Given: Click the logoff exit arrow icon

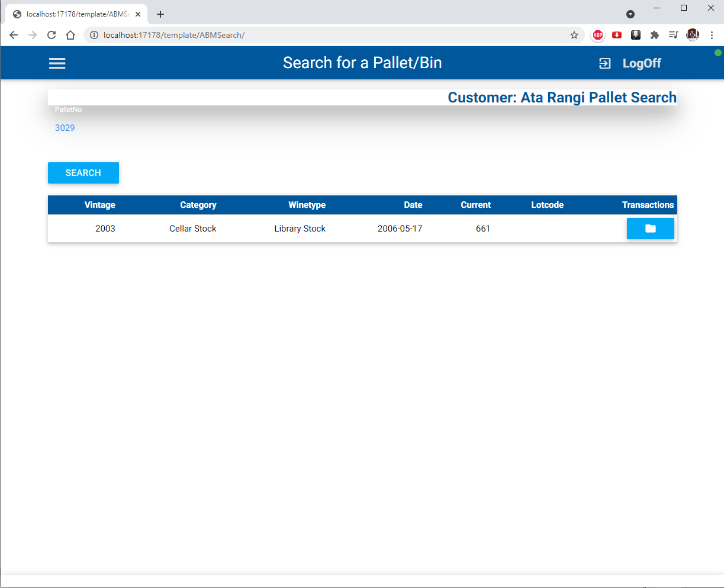Looking at the screenshot, I should click(604, 63).
